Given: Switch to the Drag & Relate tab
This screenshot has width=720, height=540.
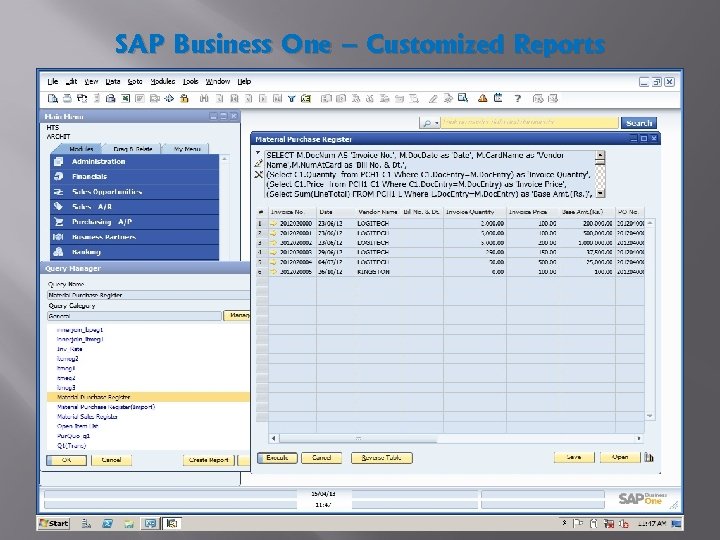Looking at the screenshot, I should [133, 149].
